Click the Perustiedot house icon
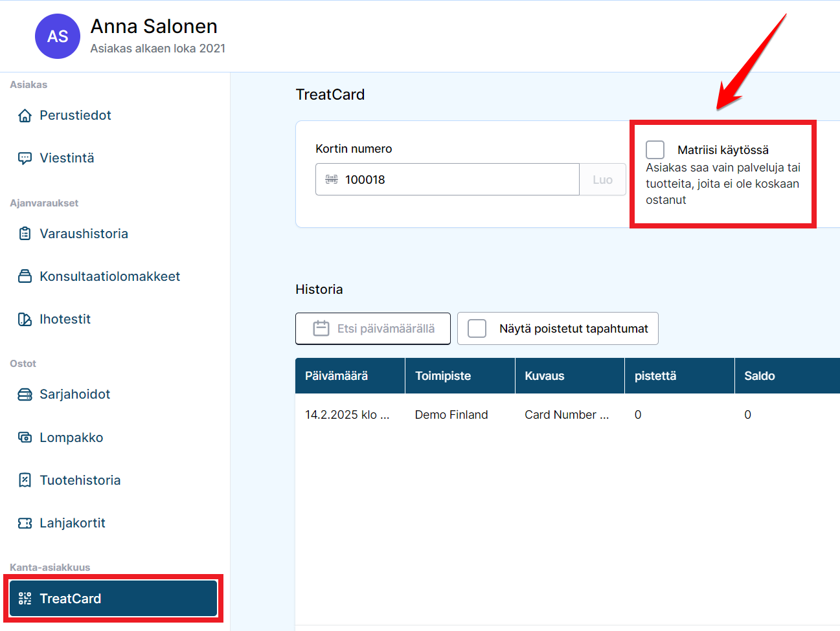The image size is (840, 631). 25,115
